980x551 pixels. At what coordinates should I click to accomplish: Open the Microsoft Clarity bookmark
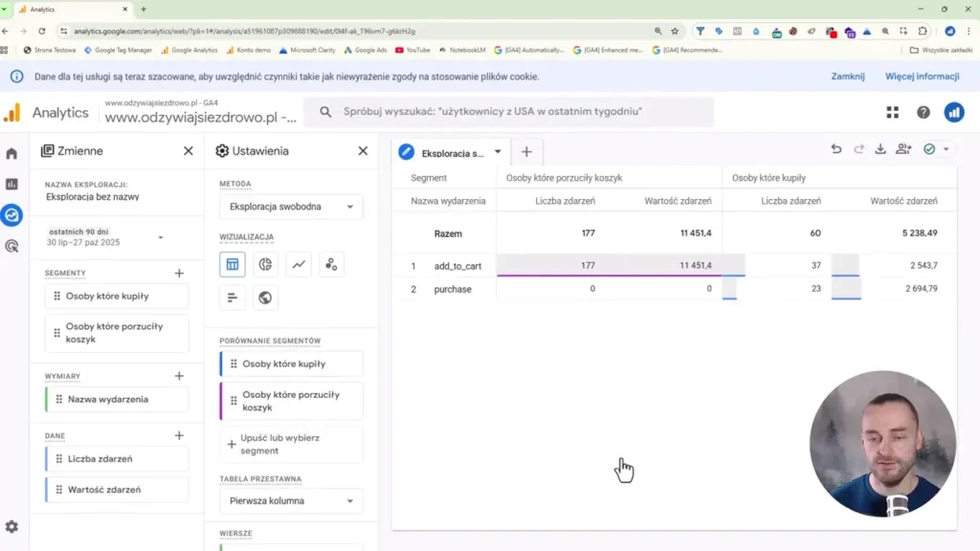pos(307,50)
